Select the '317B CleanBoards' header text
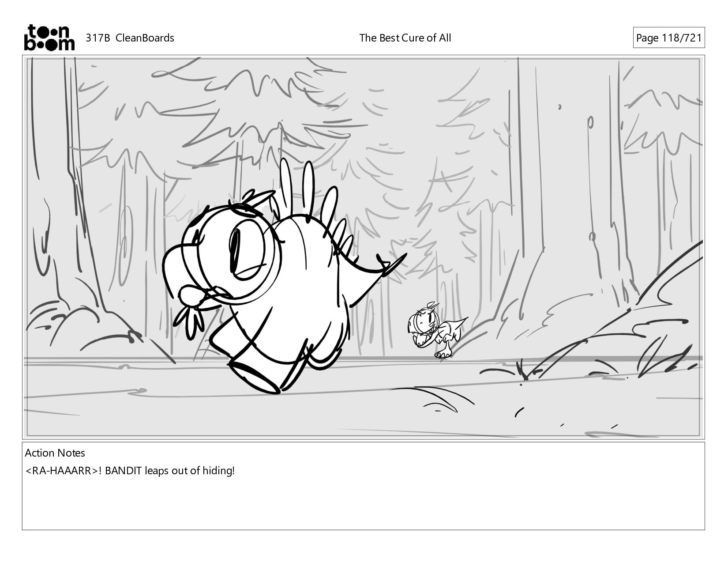The height and width of the screenshot is (563, 728). pyautogui.click(x=130, y=38)
